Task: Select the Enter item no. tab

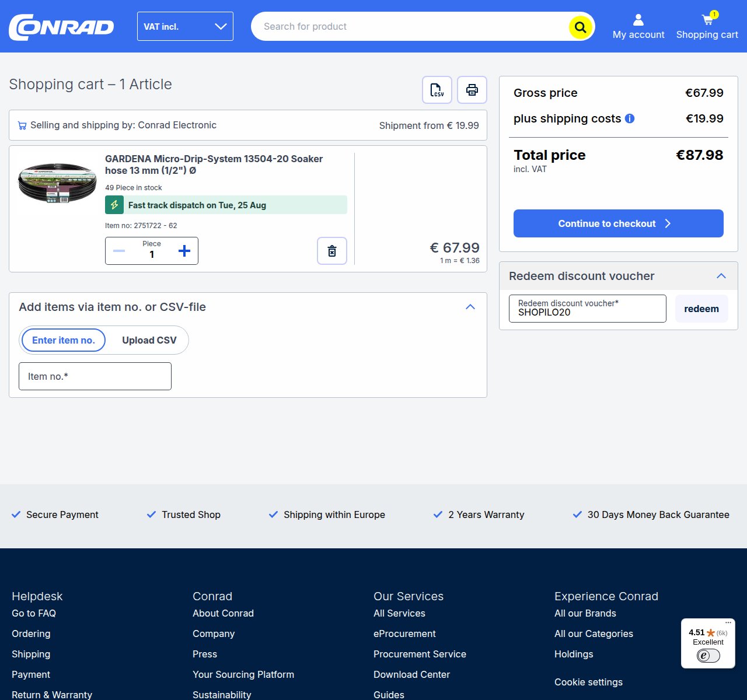Action: (64, 340)
